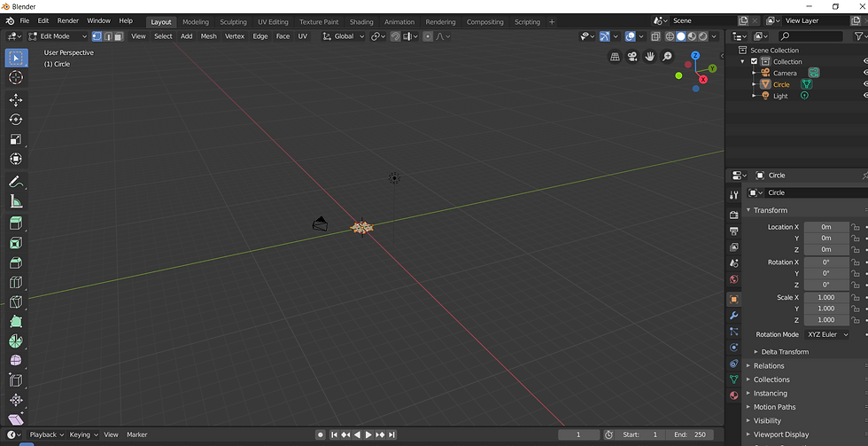Pick the Scale tool
Viewport: 868px width, 446px height.
click(16, 139)
